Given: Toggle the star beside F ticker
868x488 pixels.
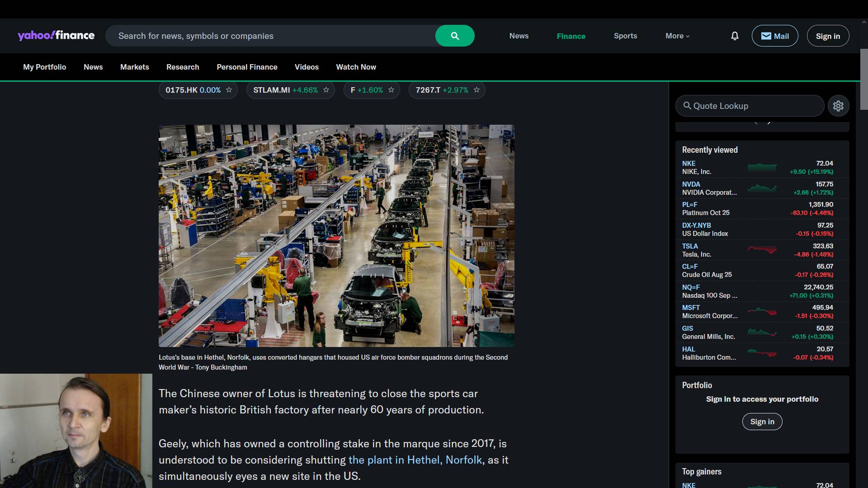Looking at the screenshot, I should 391,90.
